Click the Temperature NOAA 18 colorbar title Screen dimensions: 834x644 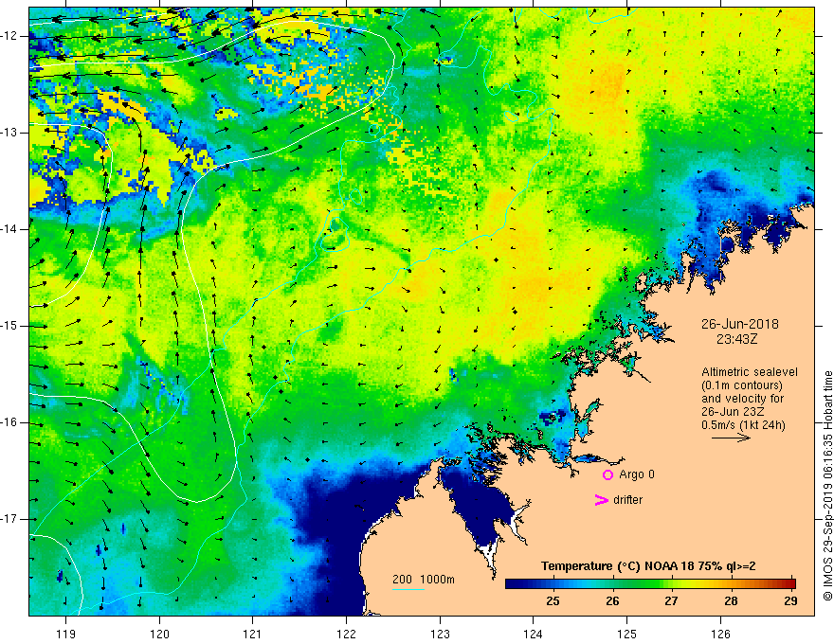point(648,566)
